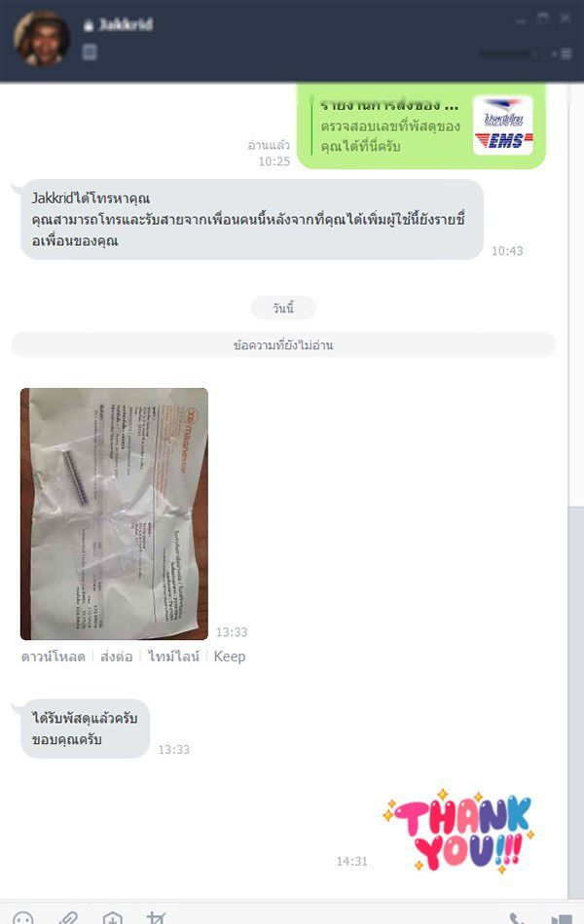Click ส่งต่อ to forward the photo
The width and height of the screenshot is (584, 924).
click(116, 657)
